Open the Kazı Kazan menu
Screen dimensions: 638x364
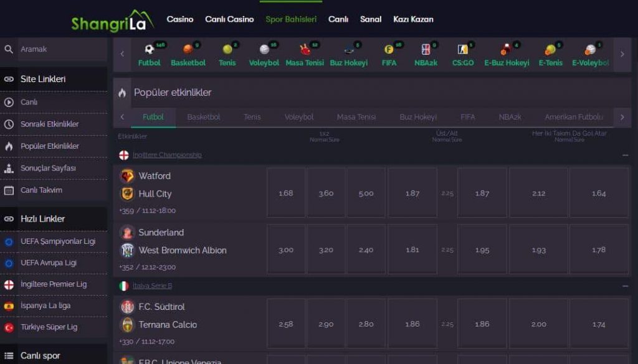413,19
